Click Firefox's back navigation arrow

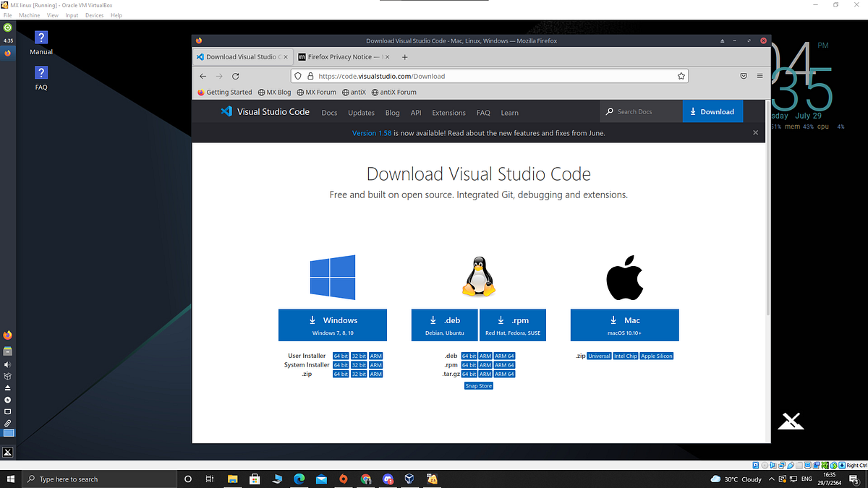coord(203,76)
